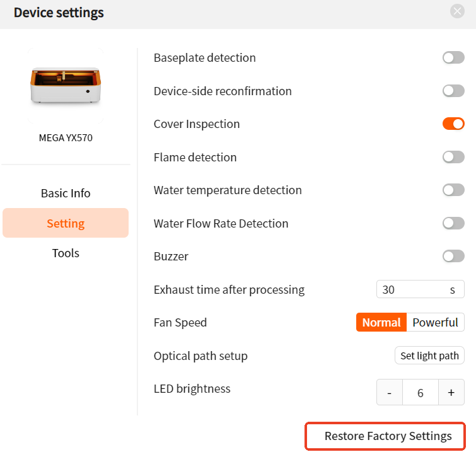Enable Baseplate detection toggle
The image size is (476, 452).
click(453, 57)
